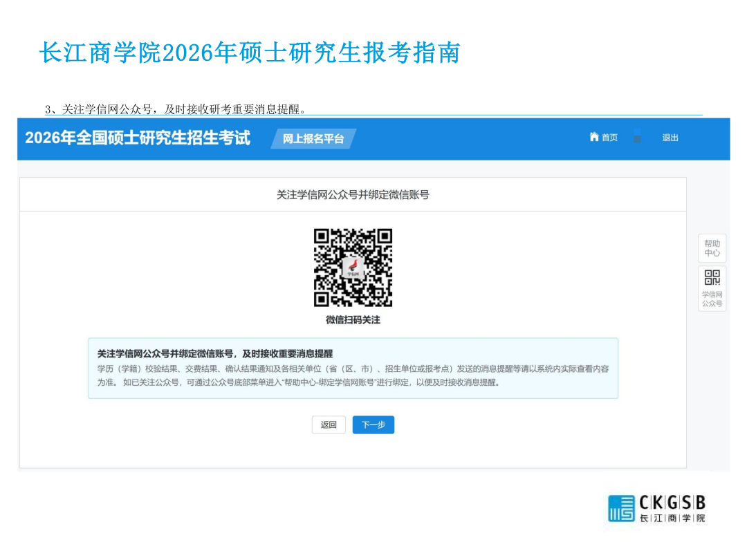Click the QR icon above 学信网公众号
Image resolution: width=747 pixels, height=560 pixels.
tap(712, 278)
